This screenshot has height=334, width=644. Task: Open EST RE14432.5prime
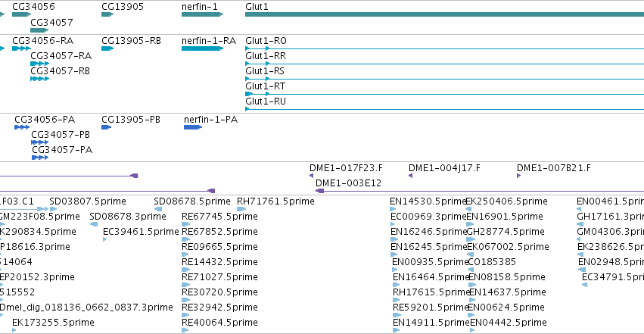pyautogui.click(x=219, y=262)
